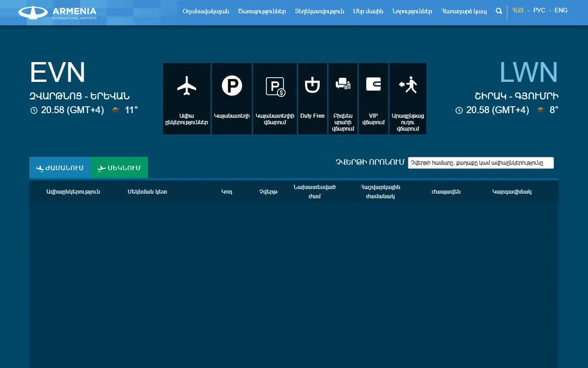Select the ՀԱՅ language link
The height and width of the screenshot is (368, 588).
[518, 10]
